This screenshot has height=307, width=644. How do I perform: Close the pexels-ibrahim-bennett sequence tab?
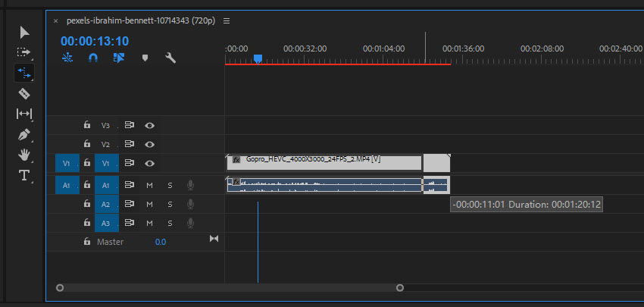point(55,21)
